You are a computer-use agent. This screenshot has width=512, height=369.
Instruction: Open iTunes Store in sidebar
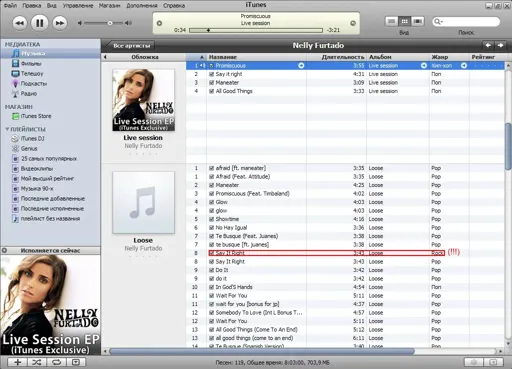pyautogui.click(x=36, y=116)
